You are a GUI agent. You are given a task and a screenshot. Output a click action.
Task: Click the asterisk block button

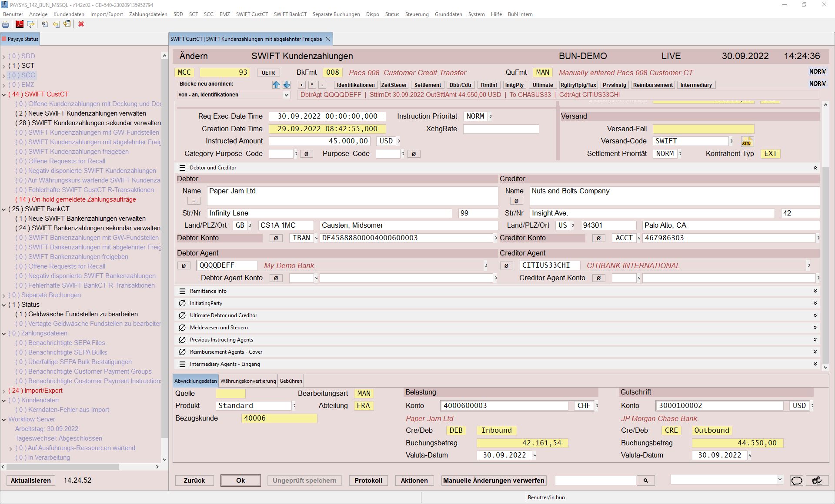[312, 85]
